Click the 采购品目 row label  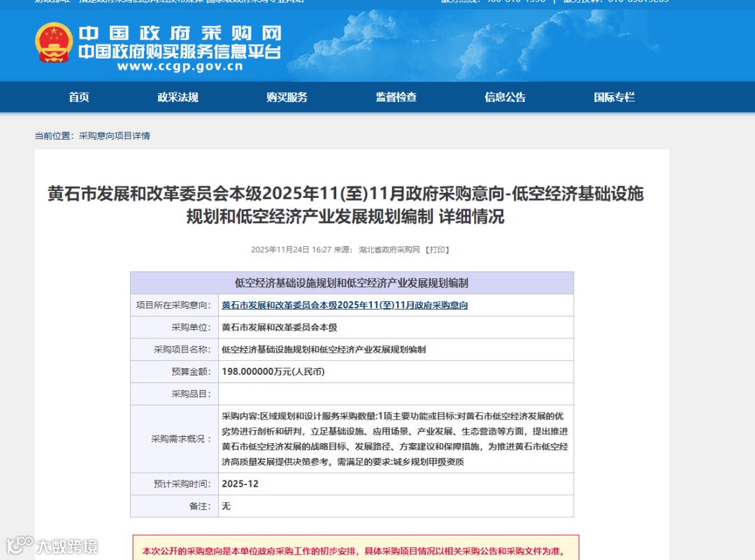tap(191, 394)
